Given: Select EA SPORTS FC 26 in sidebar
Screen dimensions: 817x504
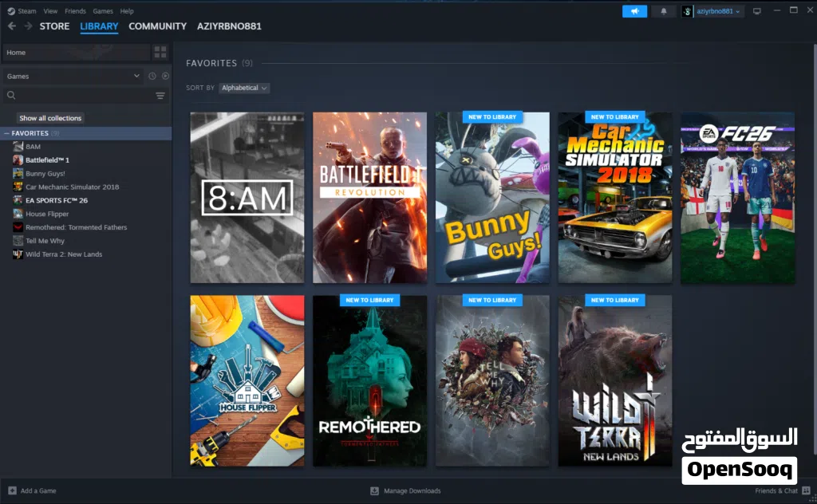Looking at the screenshot, I should [x=57, y=200].
